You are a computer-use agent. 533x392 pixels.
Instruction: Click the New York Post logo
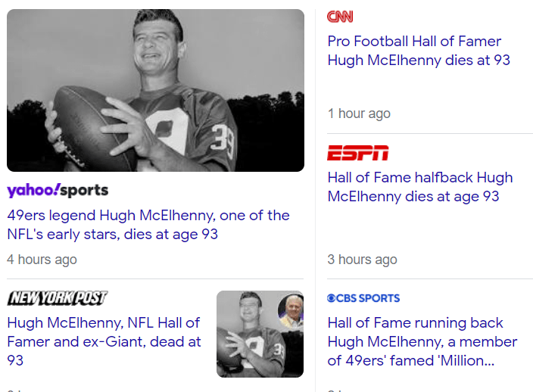coord(57,298)
